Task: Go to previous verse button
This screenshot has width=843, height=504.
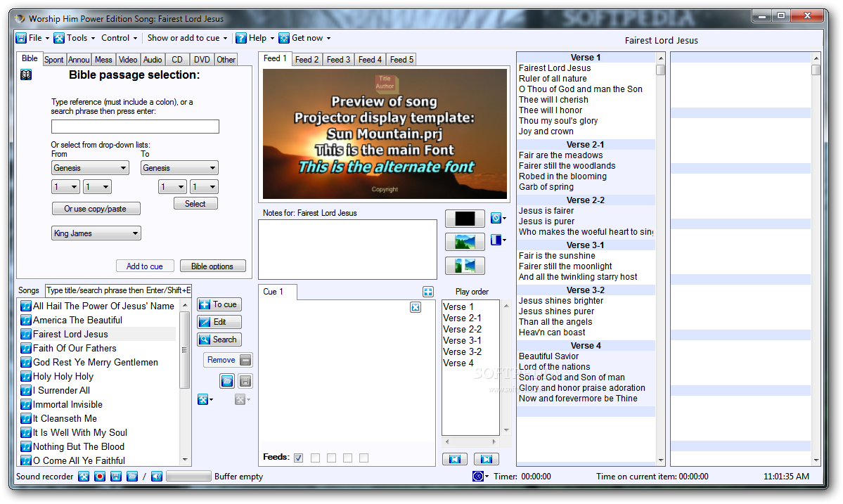Action: click(455, 459)
